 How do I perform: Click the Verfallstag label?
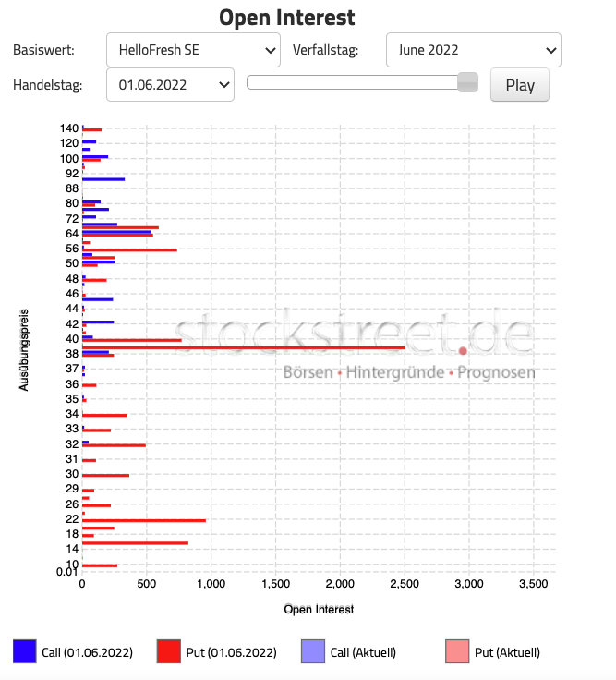pos(326,50)
